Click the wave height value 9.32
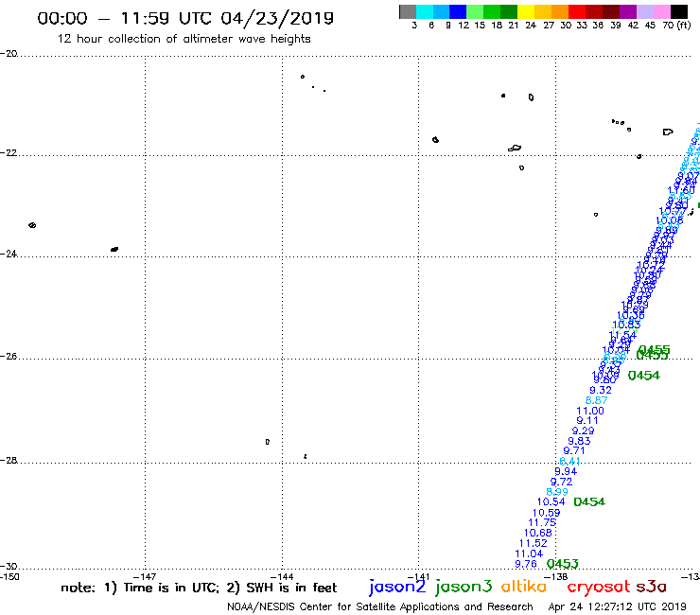Image resolution: width=700 pixels, height=615 pixels. [601, 390]
